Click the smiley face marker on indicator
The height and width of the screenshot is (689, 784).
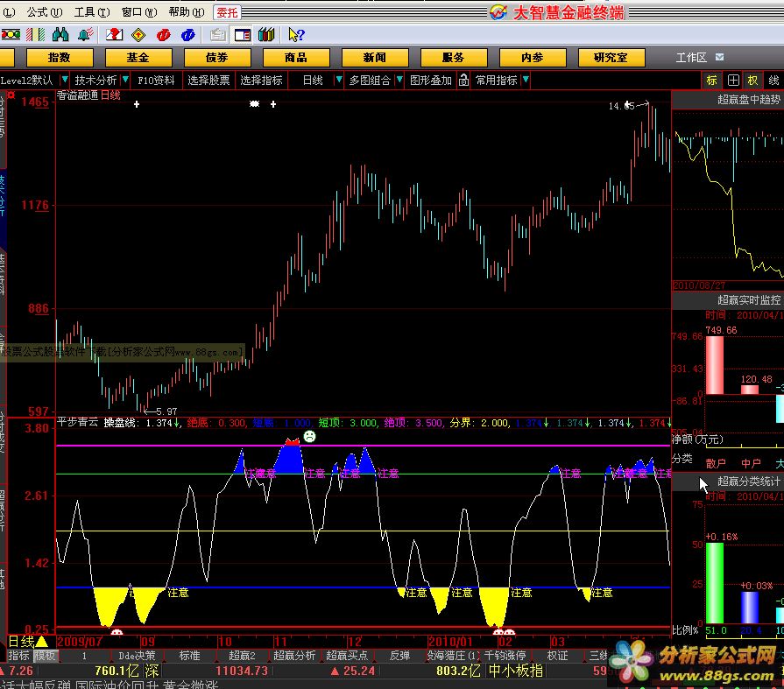tap(309, 437)
